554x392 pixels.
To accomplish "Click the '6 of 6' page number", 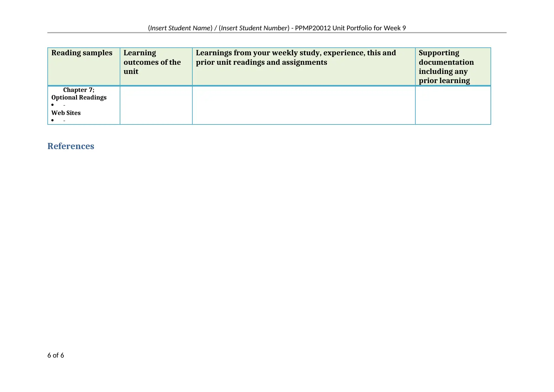I will click(56, 355).
